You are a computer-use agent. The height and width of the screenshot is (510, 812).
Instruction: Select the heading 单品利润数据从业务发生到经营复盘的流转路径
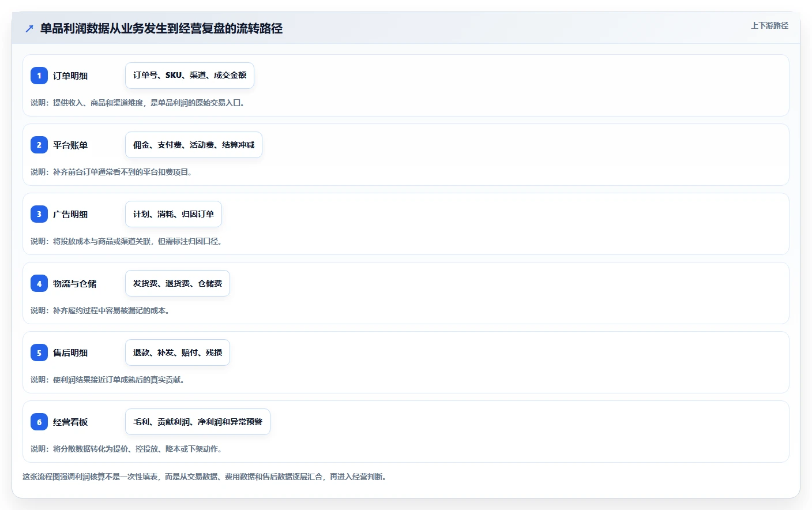(161, 28)
